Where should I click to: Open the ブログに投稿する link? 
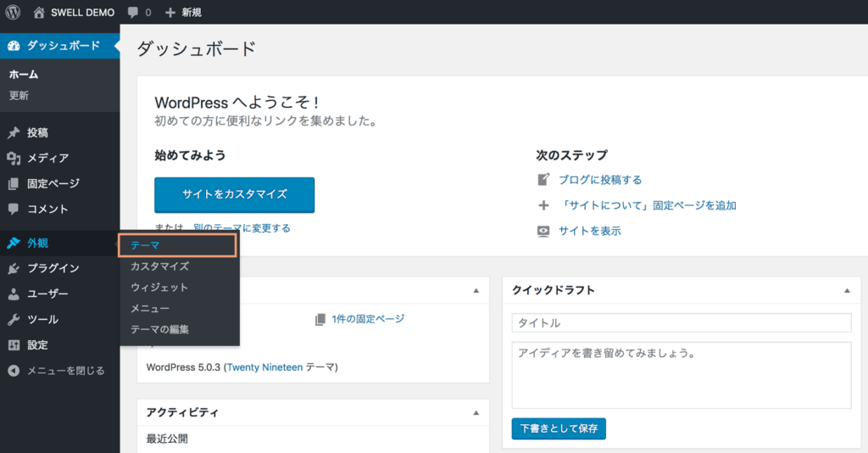[x=600, y=180]
